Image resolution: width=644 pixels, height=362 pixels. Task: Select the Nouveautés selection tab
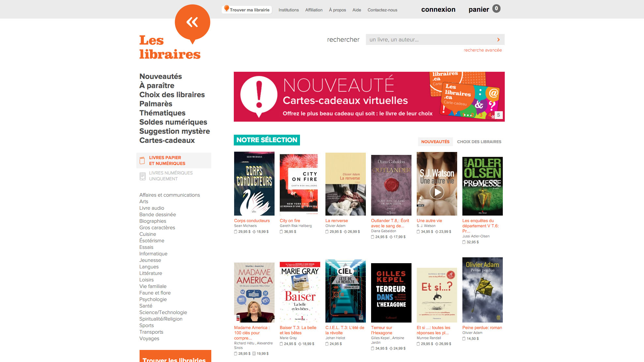click(x=435, y=142)
